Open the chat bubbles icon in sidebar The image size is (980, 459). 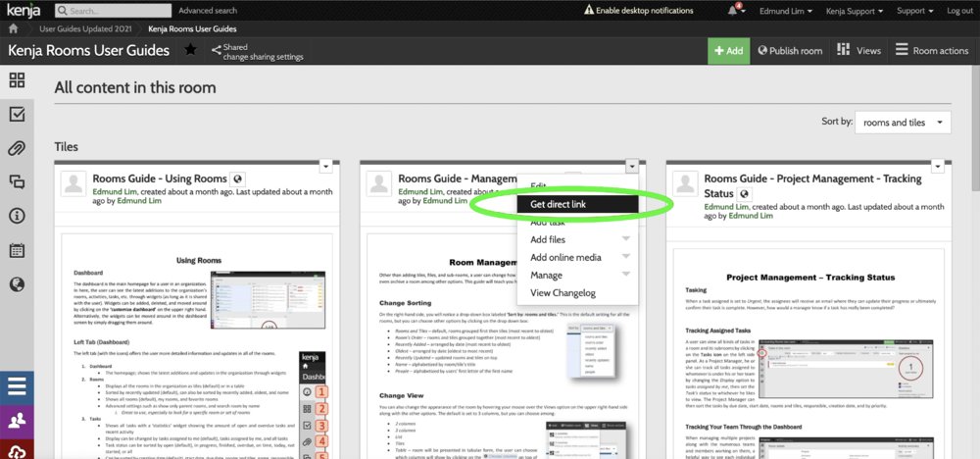click(17, 182)
